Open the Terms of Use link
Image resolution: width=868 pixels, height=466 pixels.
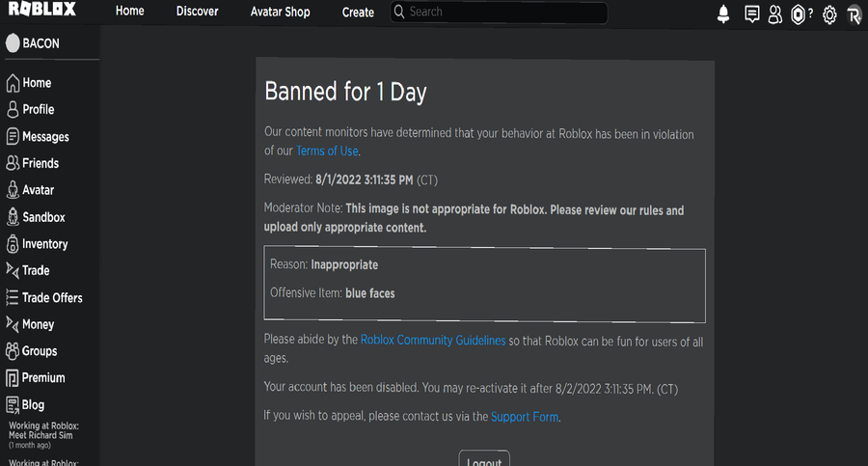pos(327,151)
